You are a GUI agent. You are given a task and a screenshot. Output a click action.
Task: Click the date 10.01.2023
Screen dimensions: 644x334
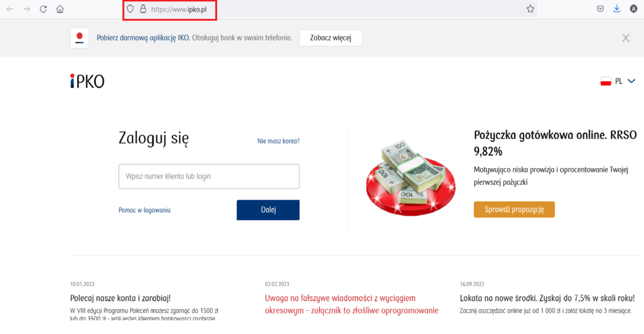82,284
